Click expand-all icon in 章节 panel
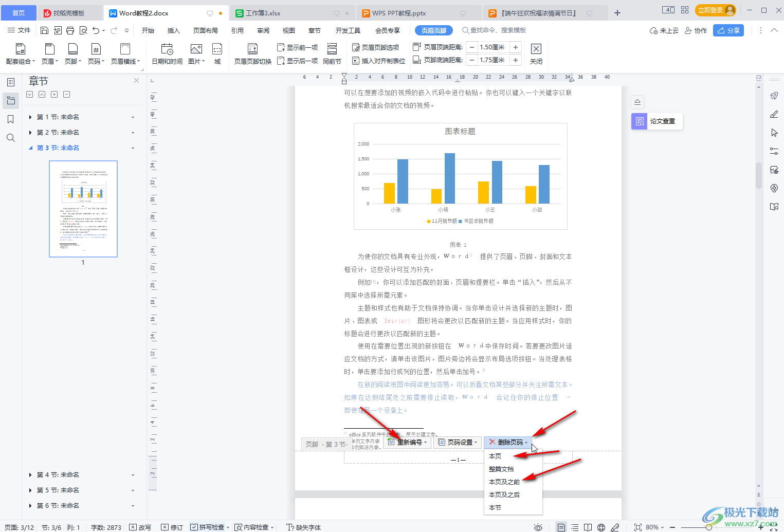Viewport: 784px width, 532px height. point(30,95)
